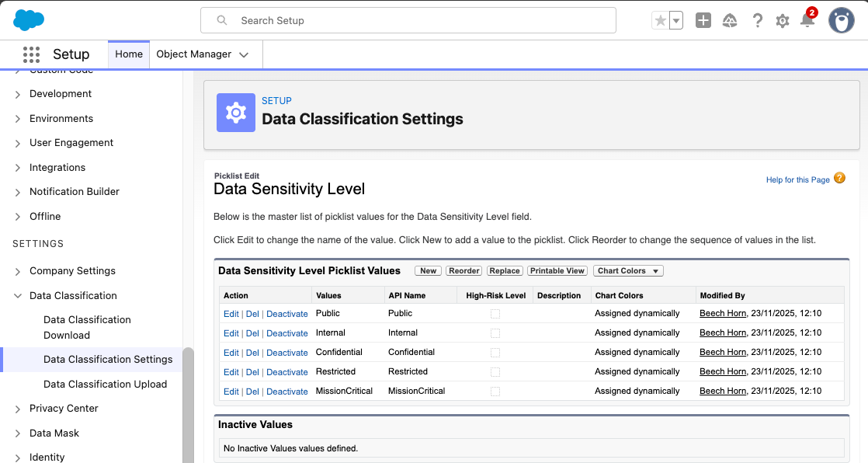Click the user avatar profile icon

click(x=841, y=20)
